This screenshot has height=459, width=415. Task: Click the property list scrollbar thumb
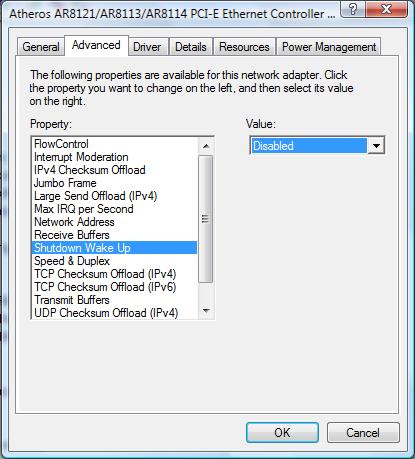206,219
